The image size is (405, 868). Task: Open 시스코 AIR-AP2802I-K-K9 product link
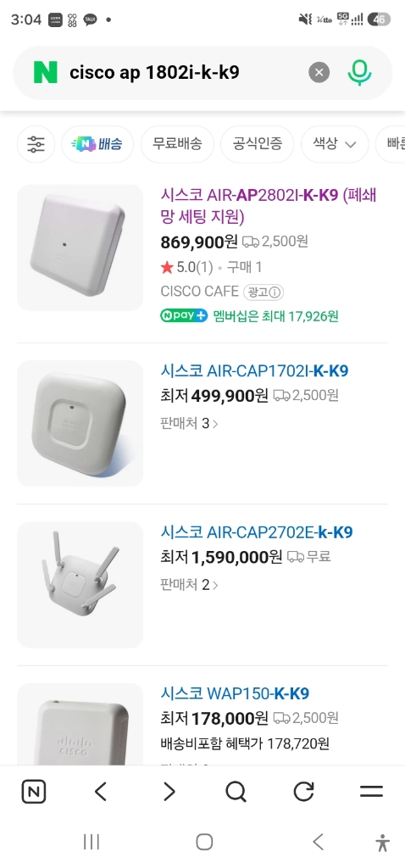[269, 206]
